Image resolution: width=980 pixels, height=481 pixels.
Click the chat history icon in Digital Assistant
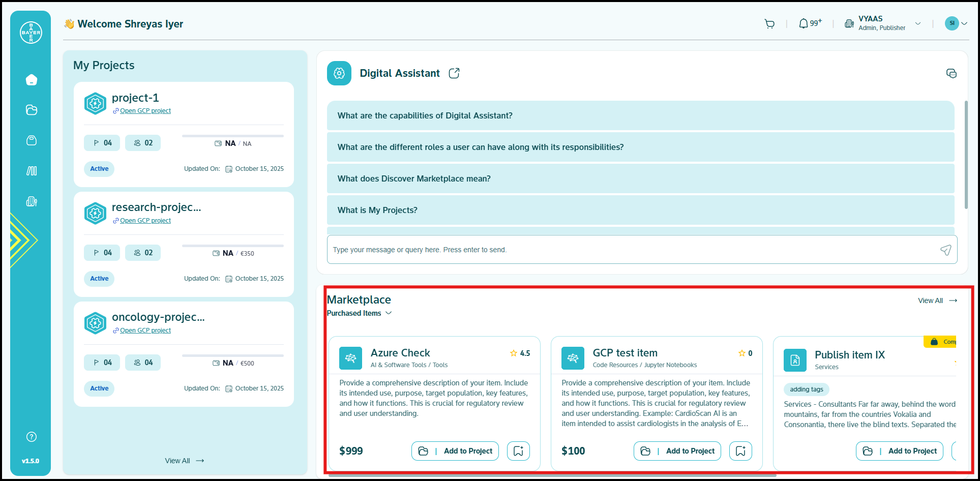[x=951, y=73]
